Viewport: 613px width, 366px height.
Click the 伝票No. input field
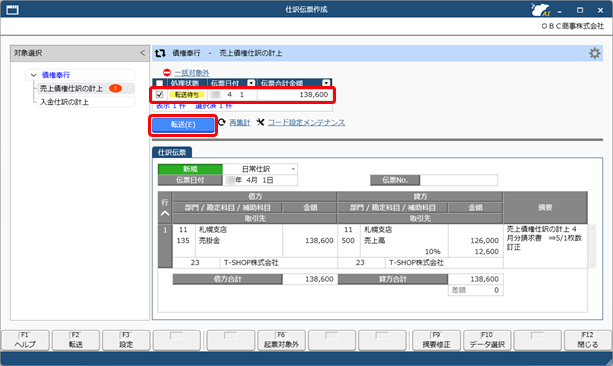point(459,180)
